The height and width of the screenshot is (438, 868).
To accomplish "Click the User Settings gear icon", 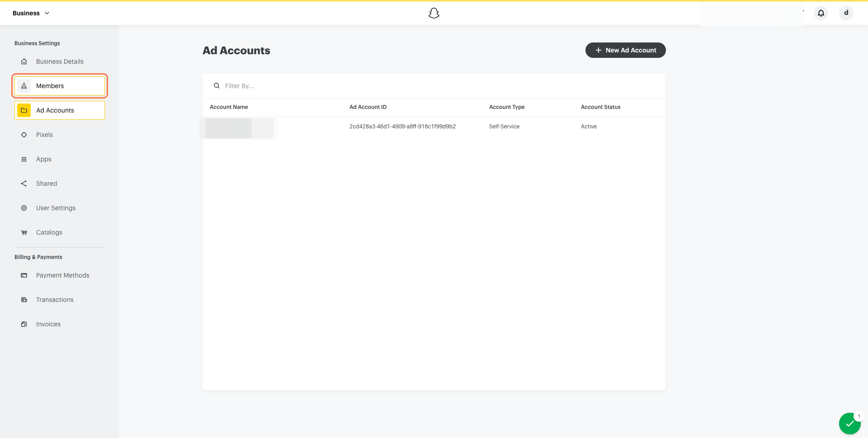I will (24, 208).
